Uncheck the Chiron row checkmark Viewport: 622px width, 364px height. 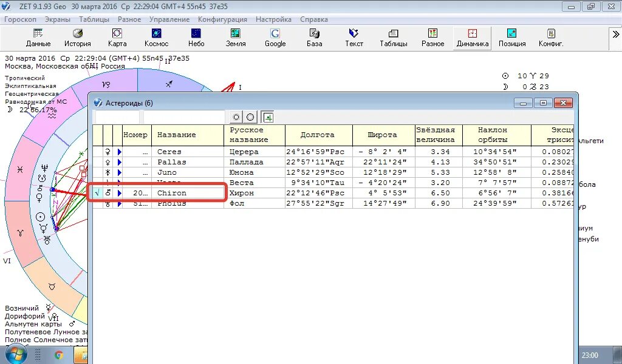coord(98,193)
